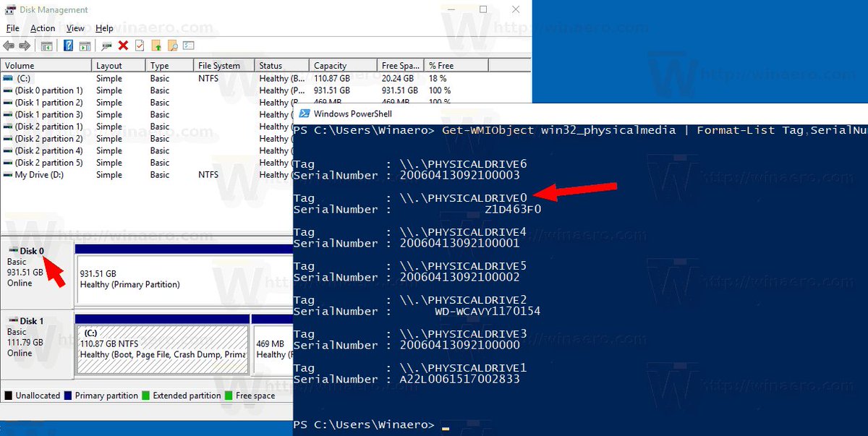
Task: Sort by Free Space column header
Action: pos(401,65)
